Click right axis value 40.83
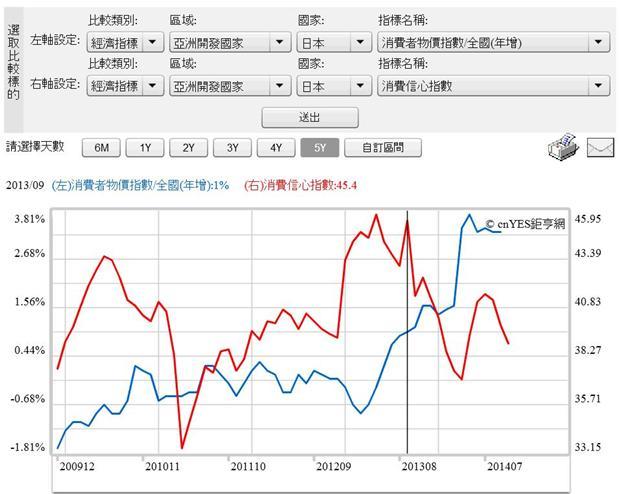Viewport: 620px width, 494px height. click(588, 301)
